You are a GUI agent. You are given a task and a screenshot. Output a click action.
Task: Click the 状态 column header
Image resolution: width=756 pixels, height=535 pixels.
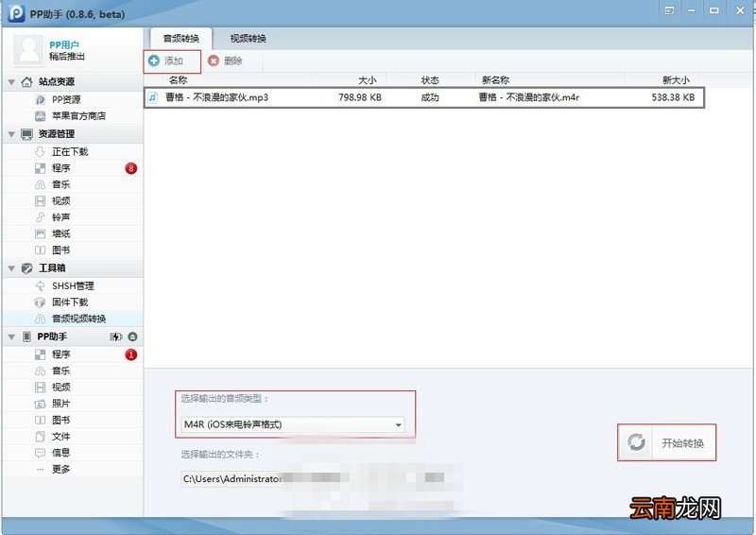(x=430, y=80)
